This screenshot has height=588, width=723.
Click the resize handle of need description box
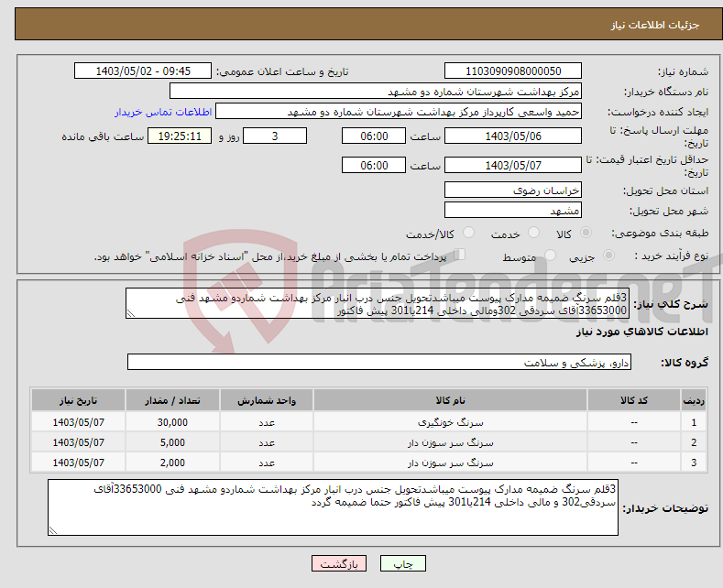click(x=131, y=314)
